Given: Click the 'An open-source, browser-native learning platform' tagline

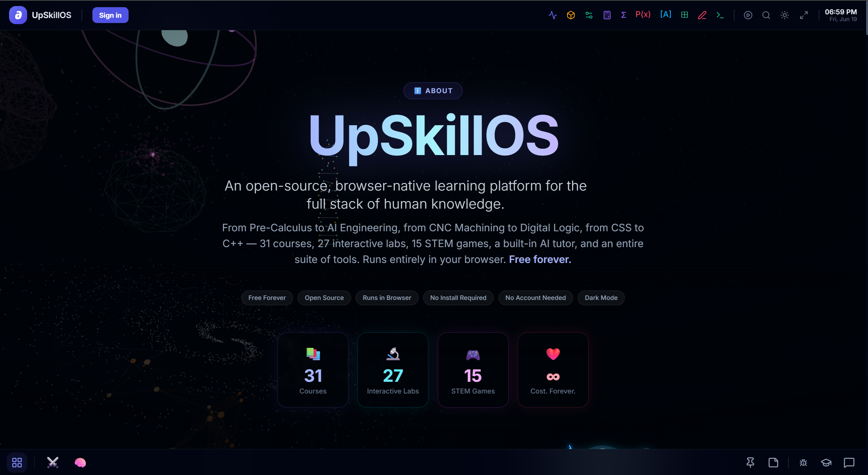Looking at the screenshot, I should (405, 195).
